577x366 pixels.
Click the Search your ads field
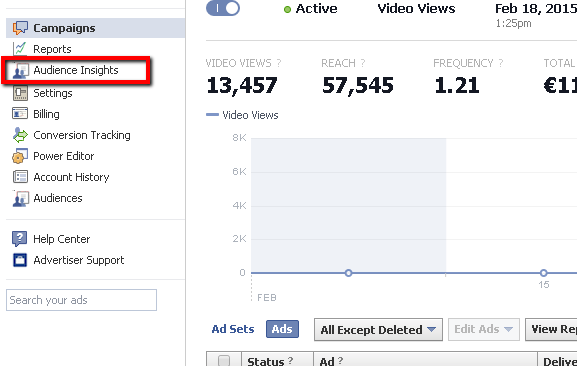coord(81,300)
